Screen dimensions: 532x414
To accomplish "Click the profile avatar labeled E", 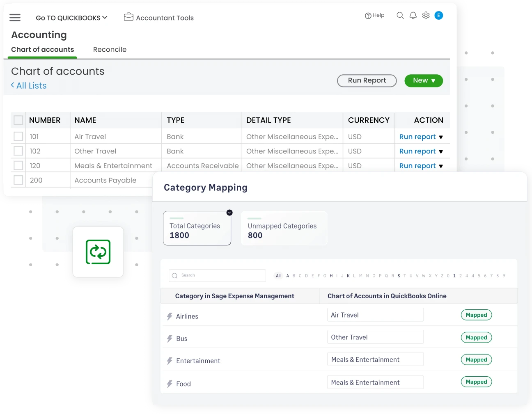I will [438, 15].
